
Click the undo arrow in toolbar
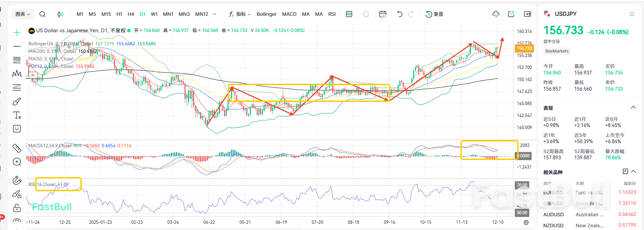pos(399,14)
